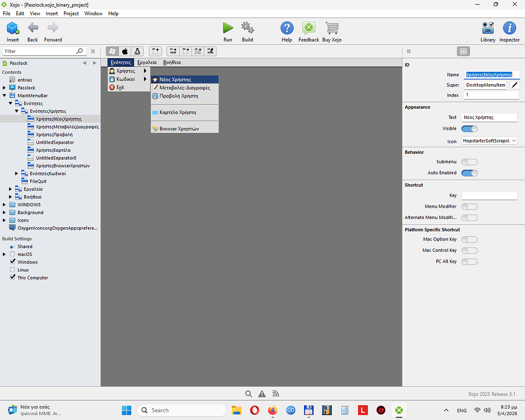The width and height of the screenshot is (525, 420).
Task: Click the Buy Xojo cart icon
Action: pyautogui.click(x=332, y=28)
